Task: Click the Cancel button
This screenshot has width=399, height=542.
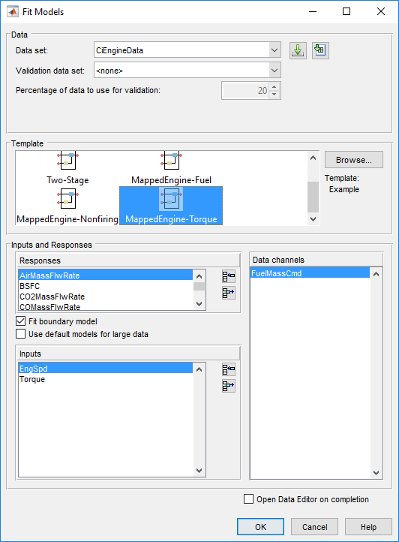Action: [314, 526]
